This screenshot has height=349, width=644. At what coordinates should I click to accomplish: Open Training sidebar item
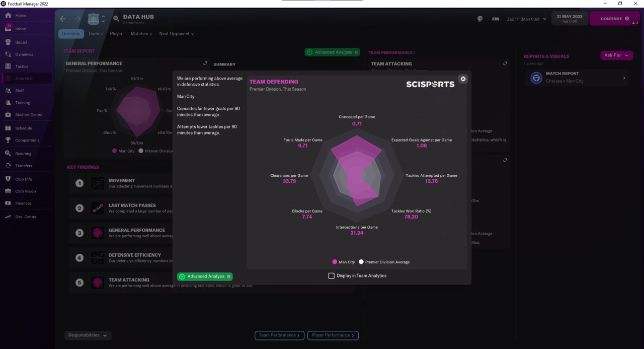[x=22, y=103]
